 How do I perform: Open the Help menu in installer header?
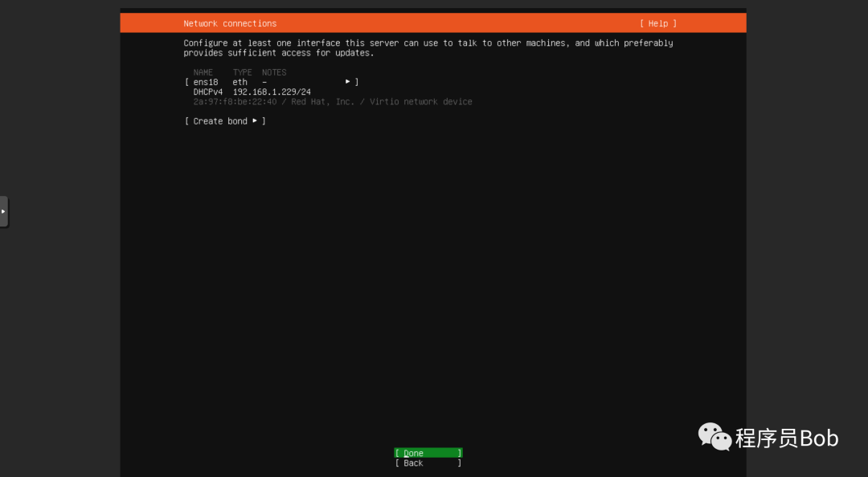[x=657, y=23]
